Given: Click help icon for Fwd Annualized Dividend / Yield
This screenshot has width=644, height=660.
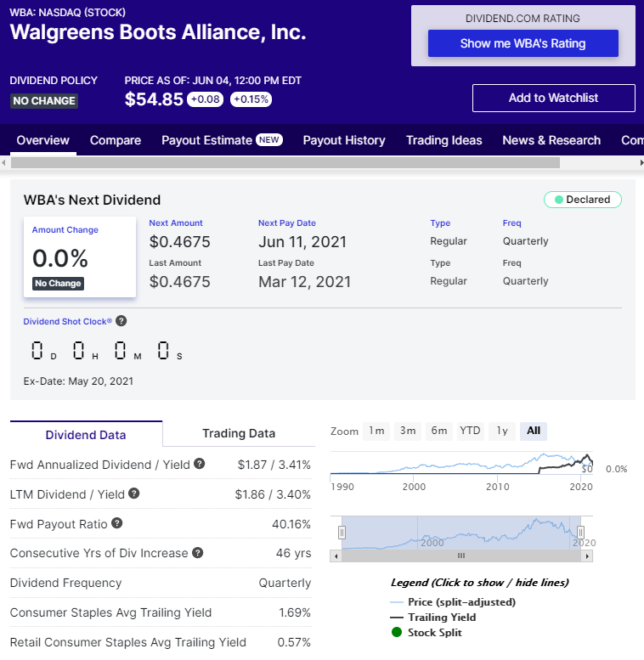Looking at the screenshot, I should [x=199, y=464].
